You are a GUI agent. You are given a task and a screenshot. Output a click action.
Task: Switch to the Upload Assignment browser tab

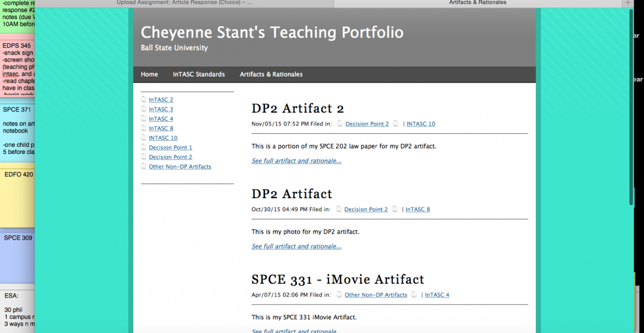coord(184,3)
